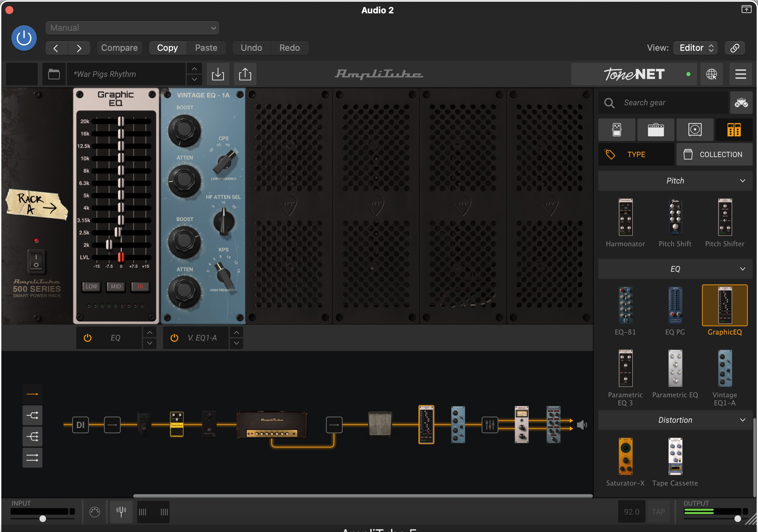Show amplifiers gear category
758x532 pixels.
pyautogui.click(x=656, y=130)
